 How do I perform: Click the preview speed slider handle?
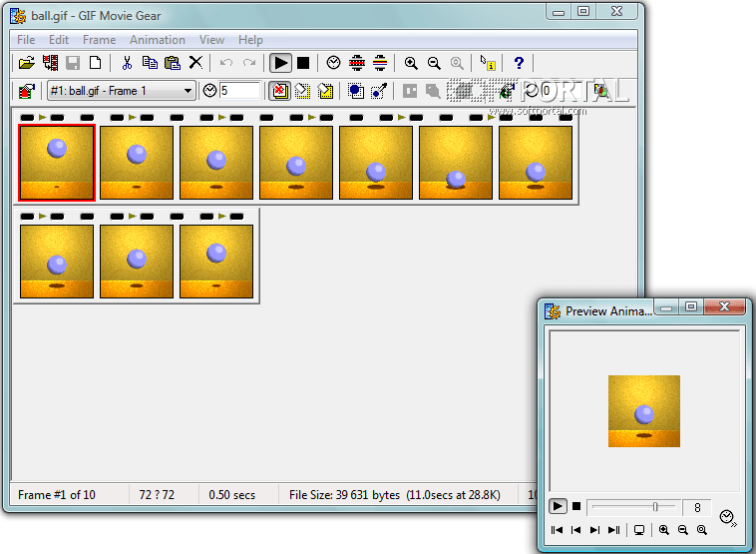[655, 507]
